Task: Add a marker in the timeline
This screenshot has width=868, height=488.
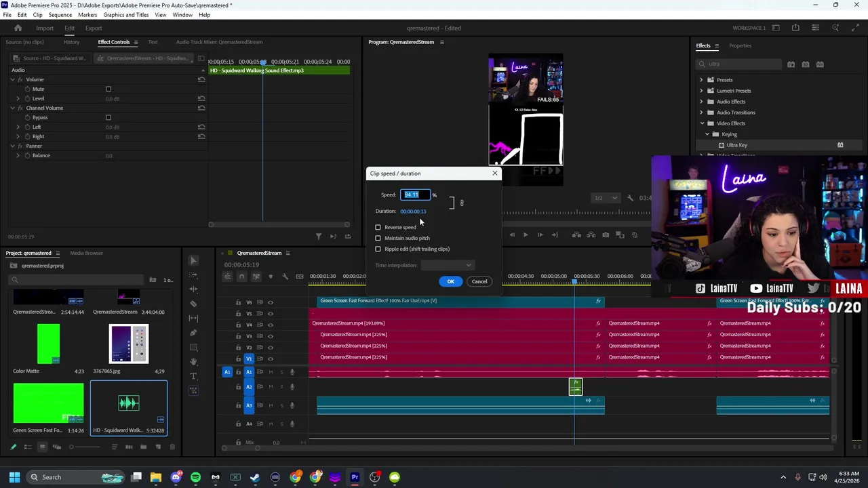Action: 271,276
